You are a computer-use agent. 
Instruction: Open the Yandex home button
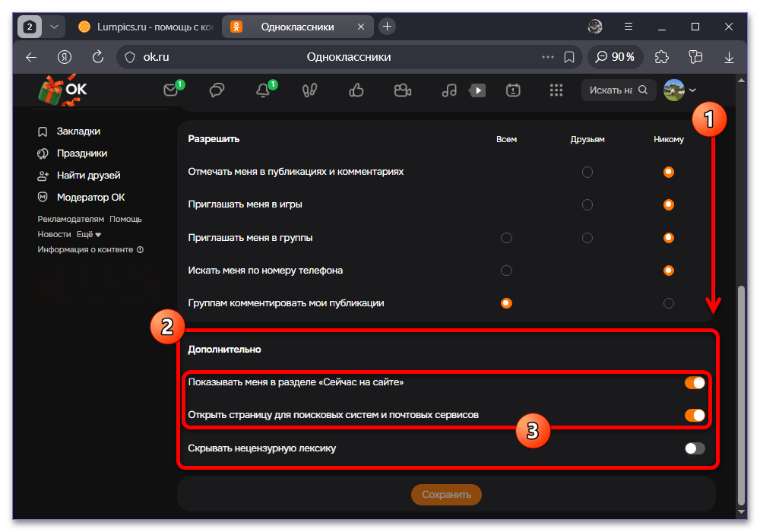tap(65, 57)
